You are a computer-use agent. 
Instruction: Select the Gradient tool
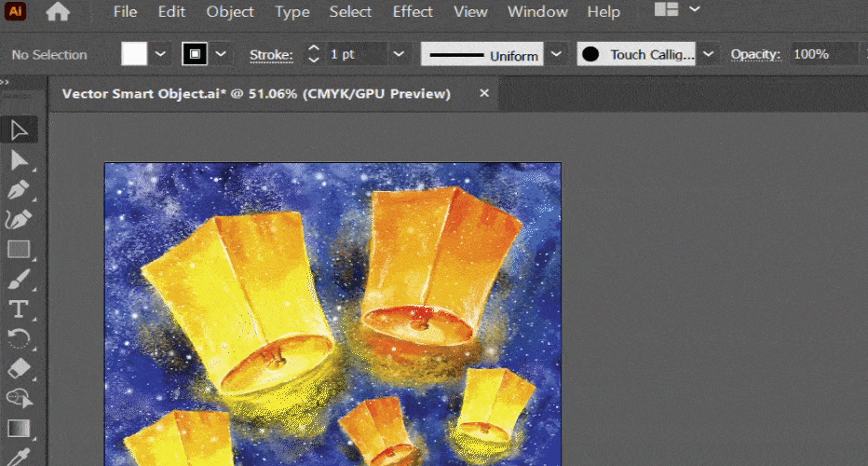[x=19, y=428]
